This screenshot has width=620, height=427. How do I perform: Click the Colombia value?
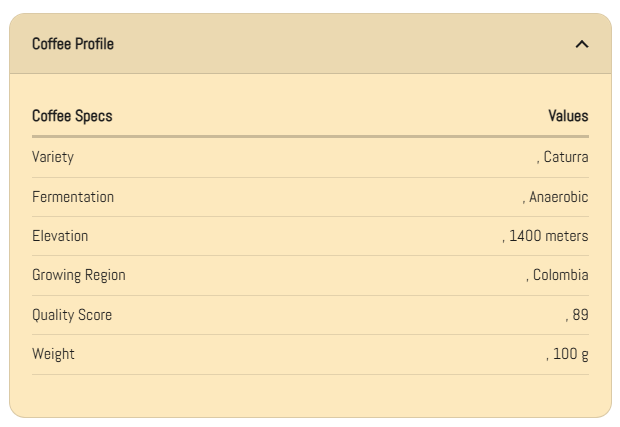(x=560, y=275)
